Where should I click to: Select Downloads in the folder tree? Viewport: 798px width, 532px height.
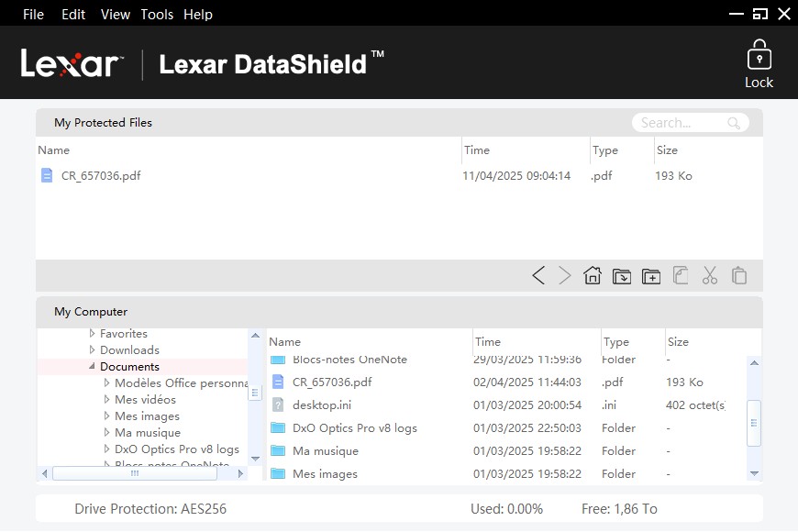click(129, 350)
